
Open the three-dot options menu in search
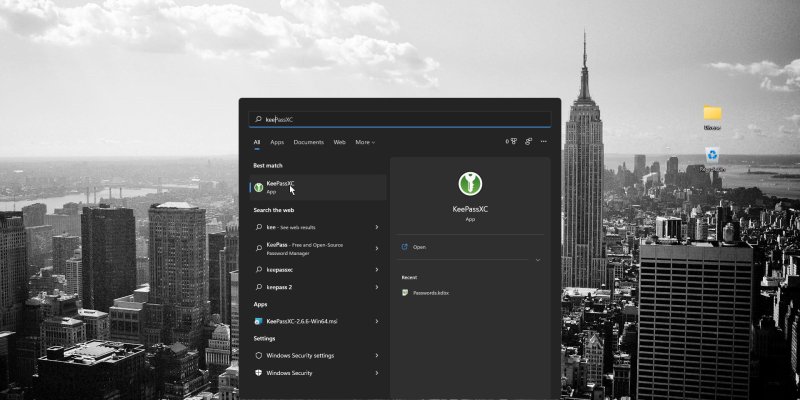coord(543,142)
